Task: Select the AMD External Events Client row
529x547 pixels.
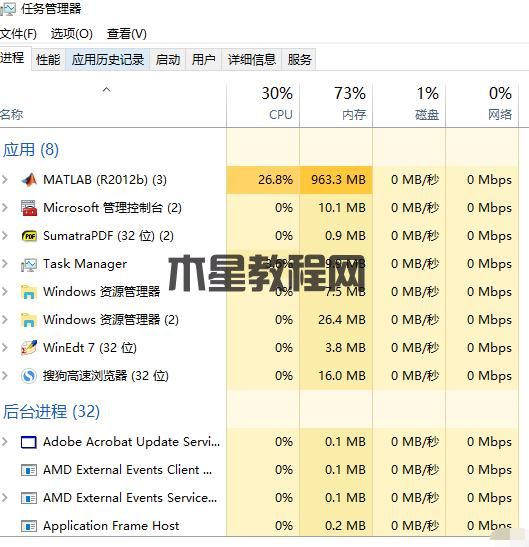Action: click(259, 470)
